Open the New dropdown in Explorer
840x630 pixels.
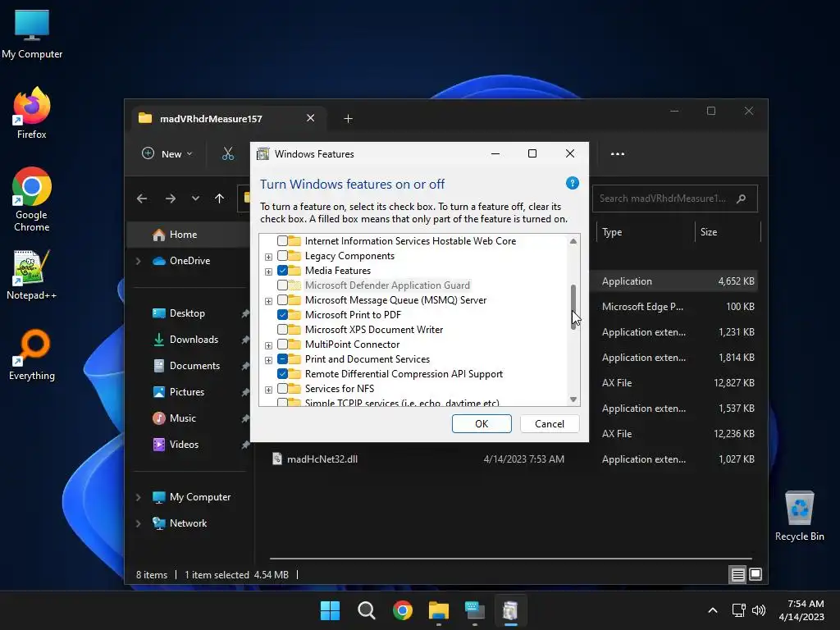(167, 153)
